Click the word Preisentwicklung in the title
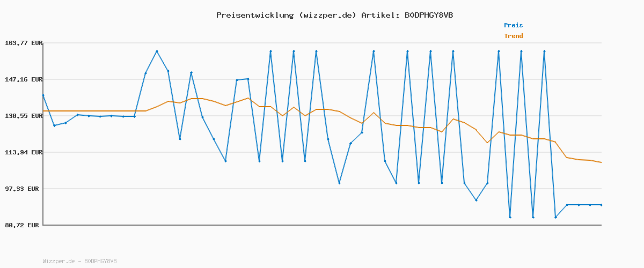644x268 pixels. [x=254, y=15]
